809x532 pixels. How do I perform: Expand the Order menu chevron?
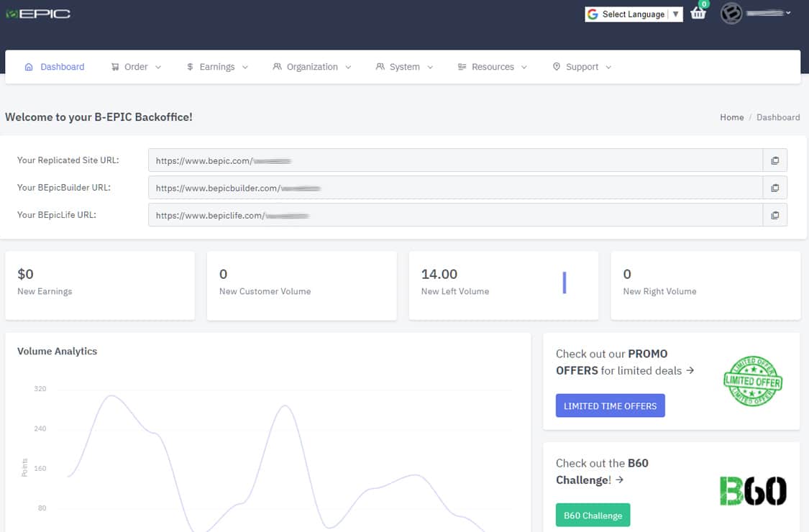click(158, 67)
